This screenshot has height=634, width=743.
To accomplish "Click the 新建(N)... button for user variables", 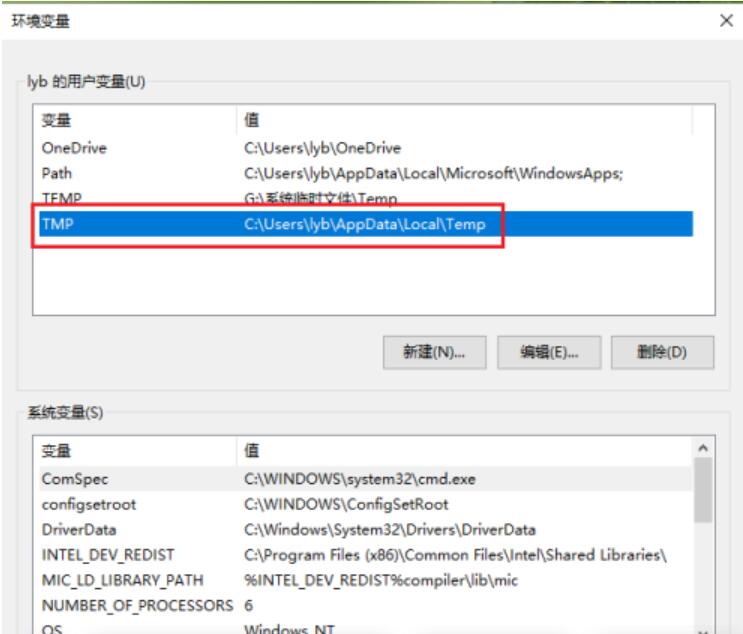I will pos(434,352).
